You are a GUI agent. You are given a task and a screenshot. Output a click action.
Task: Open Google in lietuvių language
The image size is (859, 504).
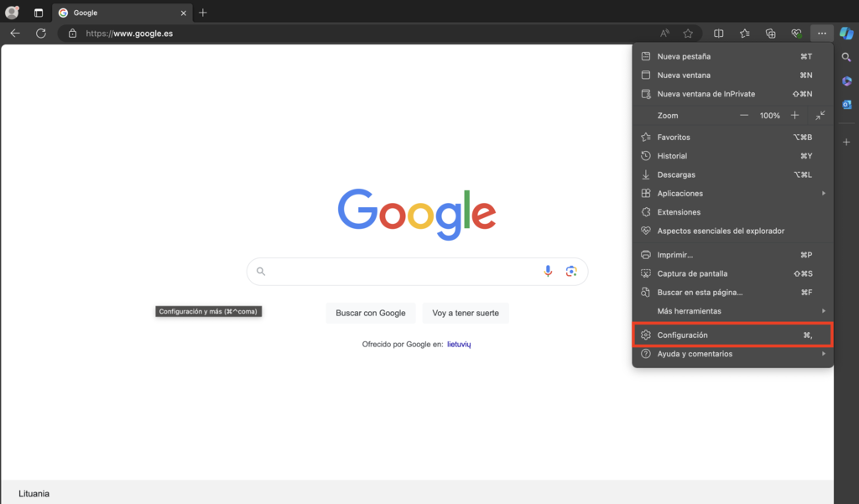pos(460,343)
